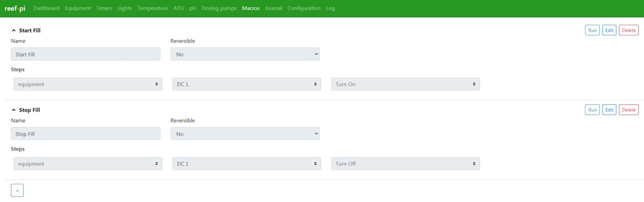
Task: Open the Journal tab
Action: pos(273,9)
